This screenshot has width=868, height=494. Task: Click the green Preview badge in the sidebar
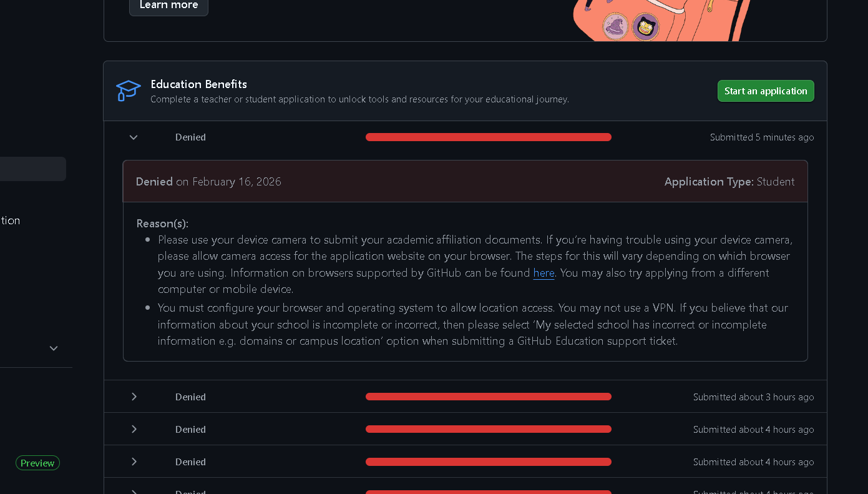[x=37, y=463]
